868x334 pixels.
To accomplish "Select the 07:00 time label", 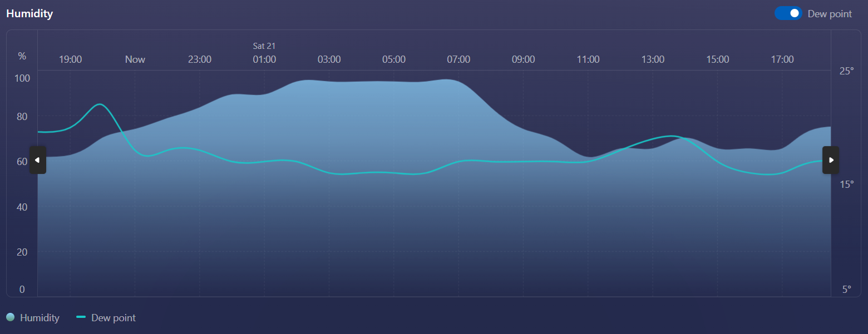I will 458,59.
